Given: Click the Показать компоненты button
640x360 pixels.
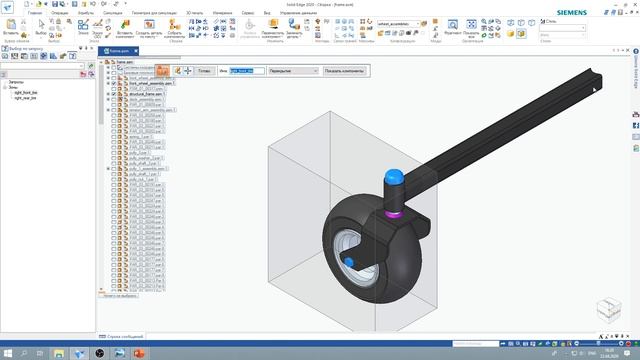Looking at the screenshot, I should pos(344,71).
